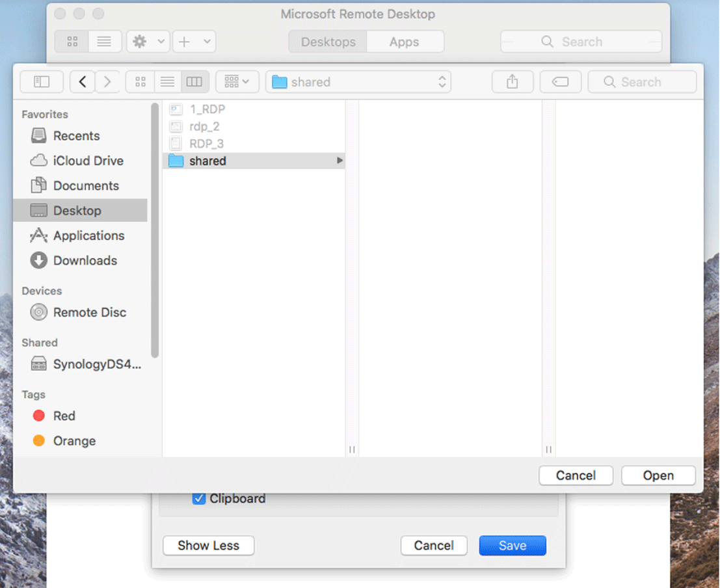The height and width of the screenshot is (588, 720).
Task: Select list view in Remote Desktop window
Action: tap(105, 42)
